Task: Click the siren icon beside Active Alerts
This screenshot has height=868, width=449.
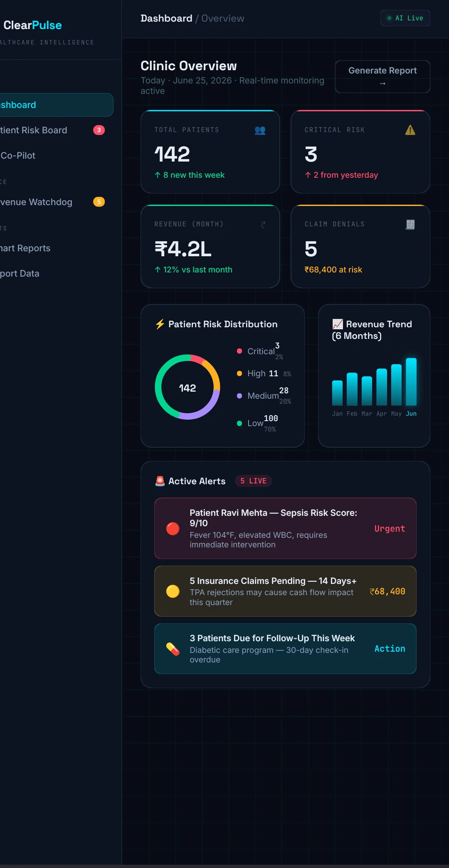Action: (160, 481)
